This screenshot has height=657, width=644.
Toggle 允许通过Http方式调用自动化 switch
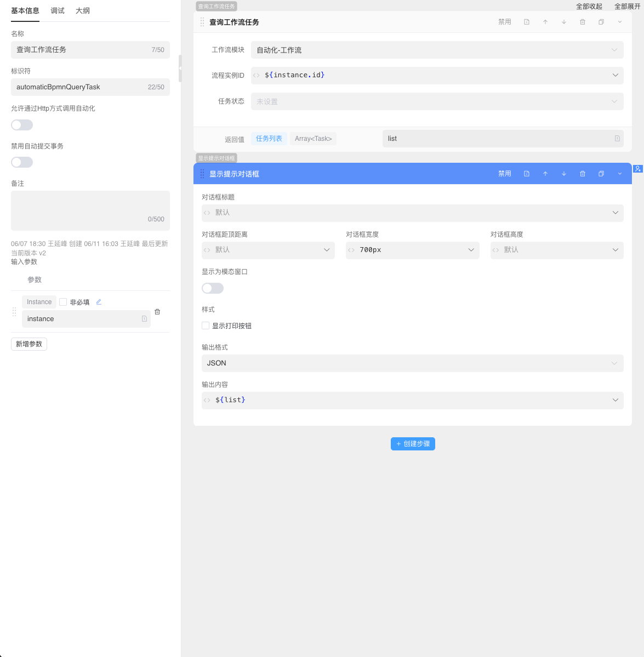[x=22, y=125]
